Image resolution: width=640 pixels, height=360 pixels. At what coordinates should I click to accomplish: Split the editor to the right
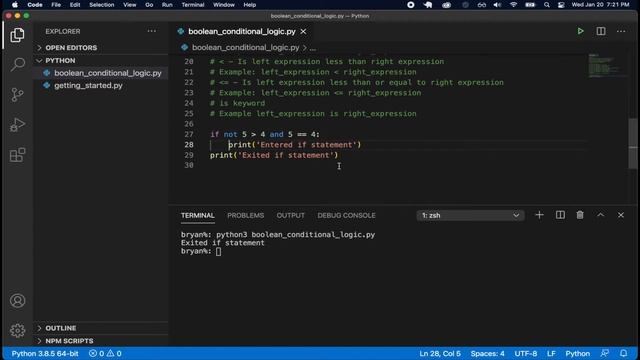point(601,31)
